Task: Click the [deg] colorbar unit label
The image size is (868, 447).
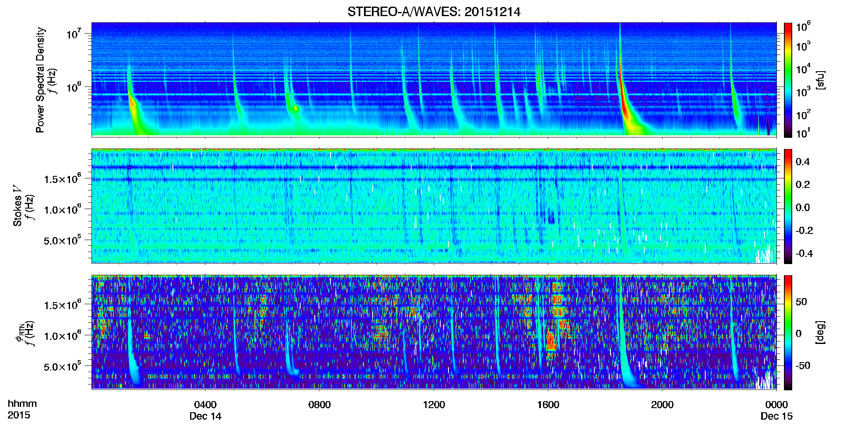Action: pyautogui.click(x=820, y=332)
